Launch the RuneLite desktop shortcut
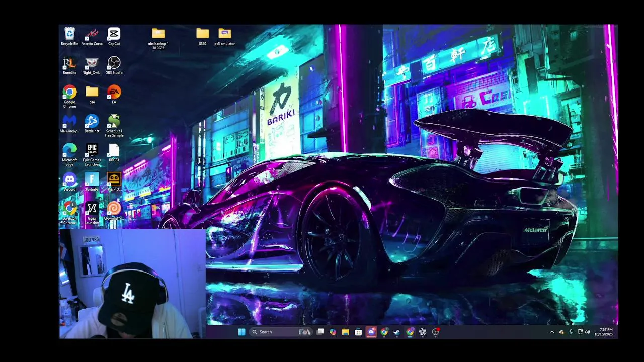Viewport: 644px width, 362px height. pyautogui.click(x=69, y=66)
